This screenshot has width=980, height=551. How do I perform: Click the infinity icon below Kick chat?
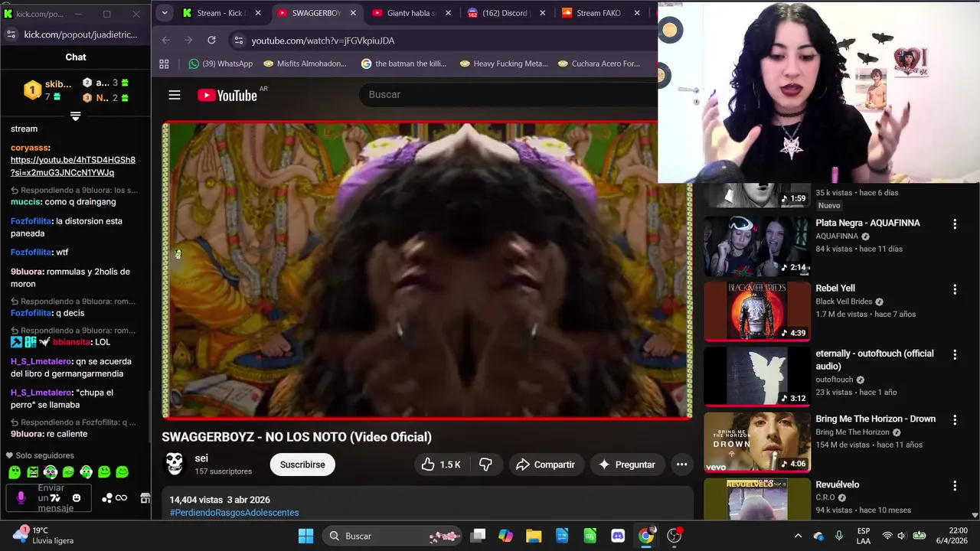[x=121, y=498]
